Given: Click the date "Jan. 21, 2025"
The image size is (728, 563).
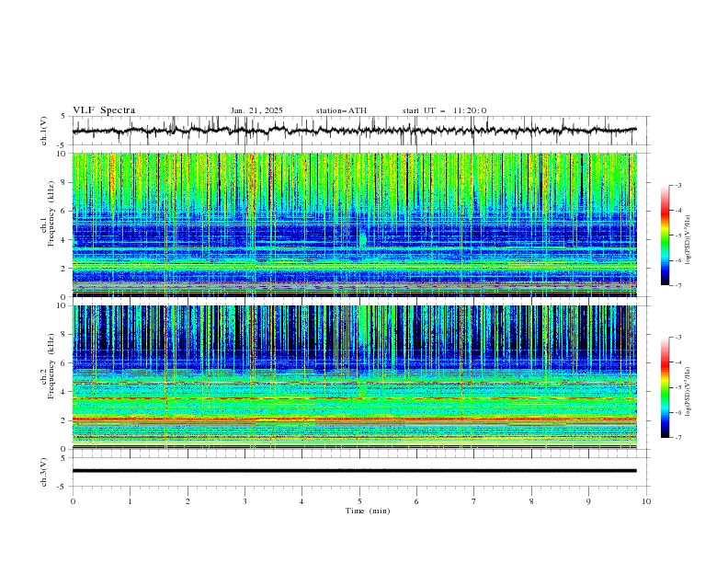Looking at the screenshot, I should coord(256,110).
